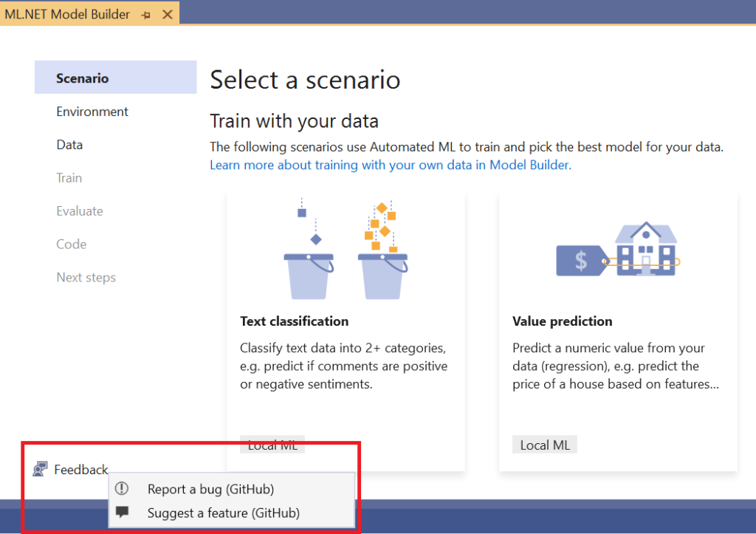Select the Train step
Image resolution: width=756 pixels, height=534 pixels.
[x=69, y=178]
